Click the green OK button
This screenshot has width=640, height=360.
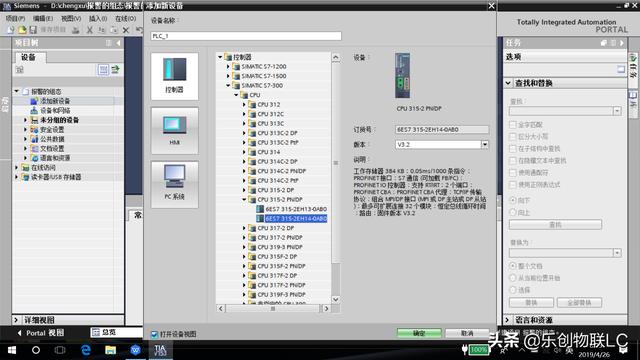tap(419, 333)
